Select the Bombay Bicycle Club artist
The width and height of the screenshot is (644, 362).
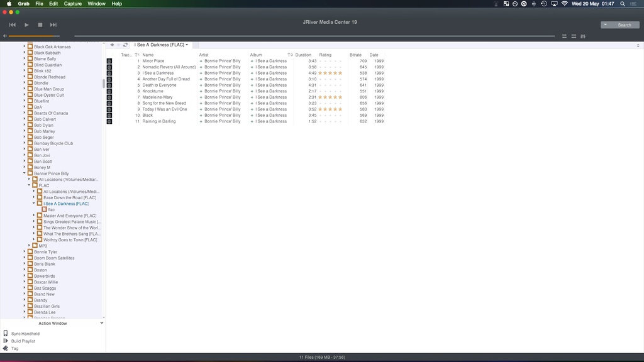(53, 143)
